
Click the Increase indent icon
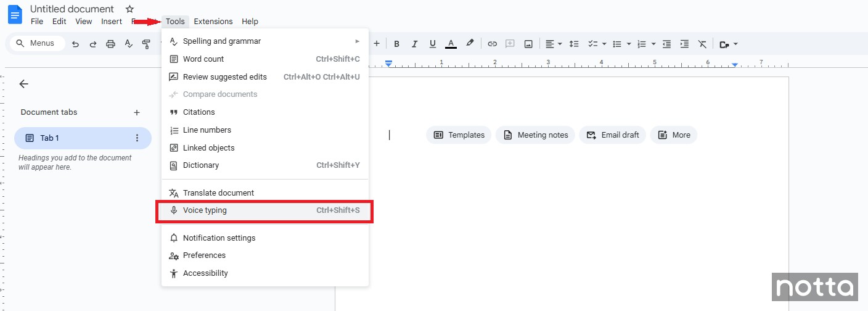point(684,44)
